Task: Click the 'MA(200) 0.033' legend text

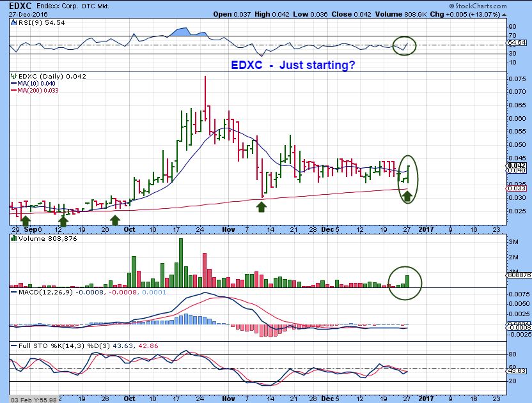Action: [x=38, y=91]
